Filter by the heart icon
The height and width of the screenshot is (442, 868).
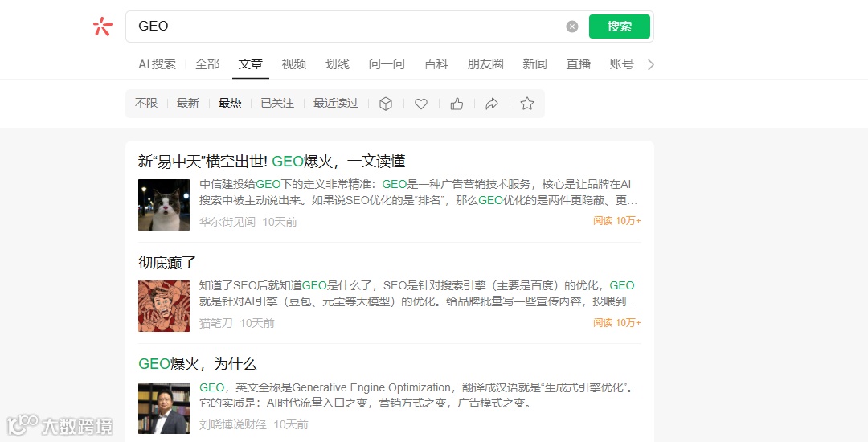point(421,104)
